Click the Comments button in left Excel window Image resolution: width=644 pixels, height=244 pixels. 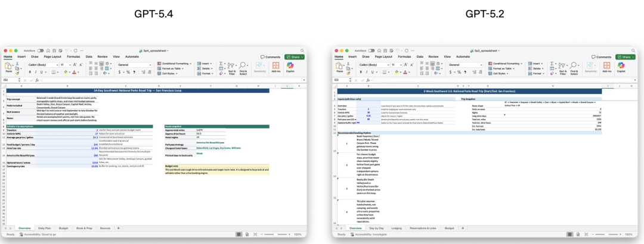[x=271, y=57]
